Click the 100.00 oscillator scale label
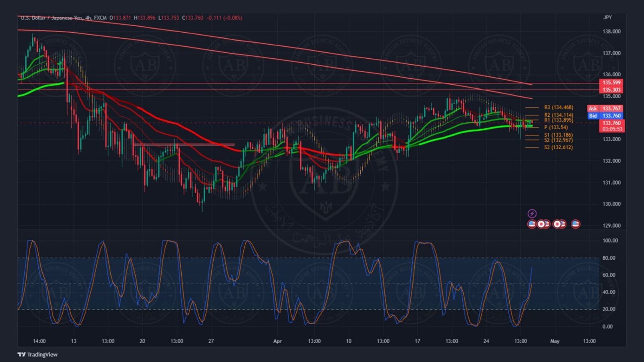This screenshot has height=362, width=644. click(x=610, y=241)
